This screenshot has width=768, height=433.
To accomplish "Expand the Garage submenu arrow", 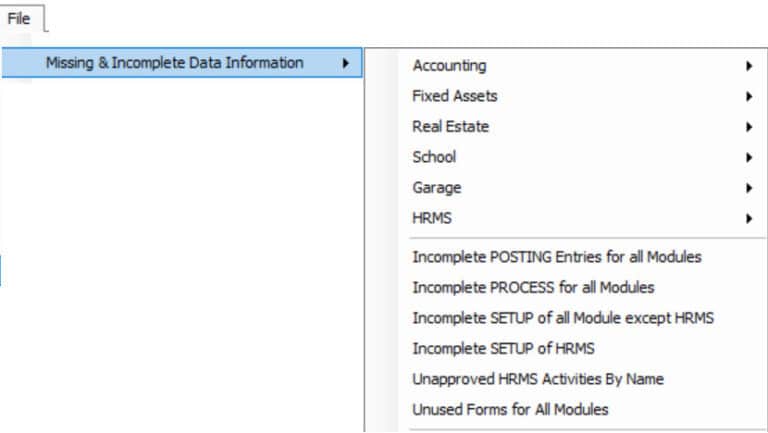I will pyautogui.click(x=748, y=188).
